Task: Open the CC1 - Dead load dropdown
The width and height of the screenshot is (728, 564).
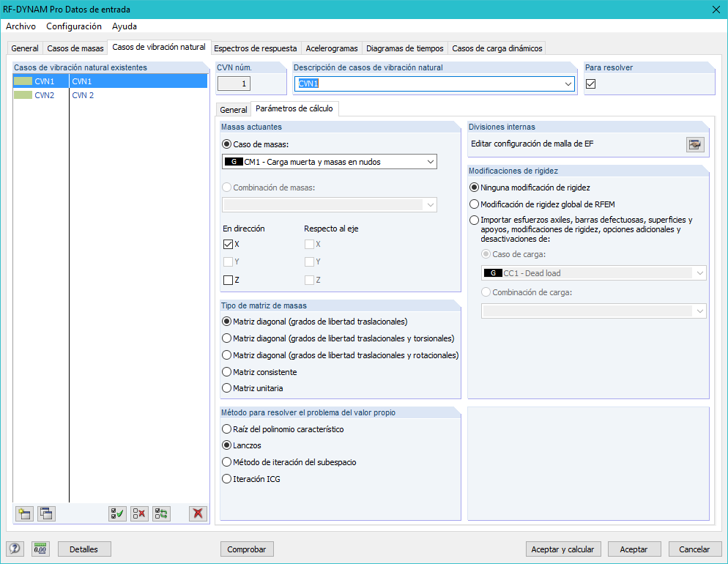Action: [x=594, y=273]
